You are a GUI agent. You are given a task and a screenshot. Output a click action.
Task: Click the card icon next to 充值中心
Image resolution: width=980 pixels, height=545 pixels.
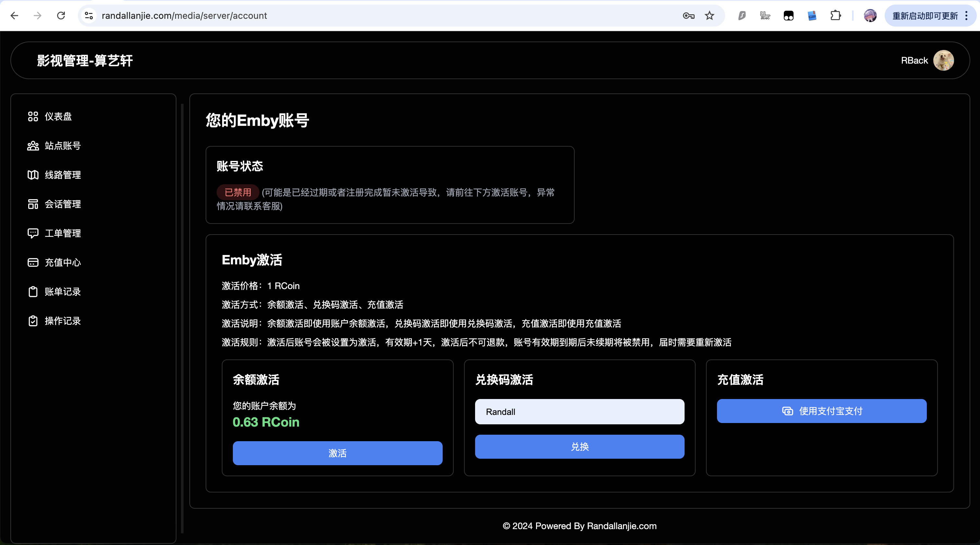click(33, 262)
